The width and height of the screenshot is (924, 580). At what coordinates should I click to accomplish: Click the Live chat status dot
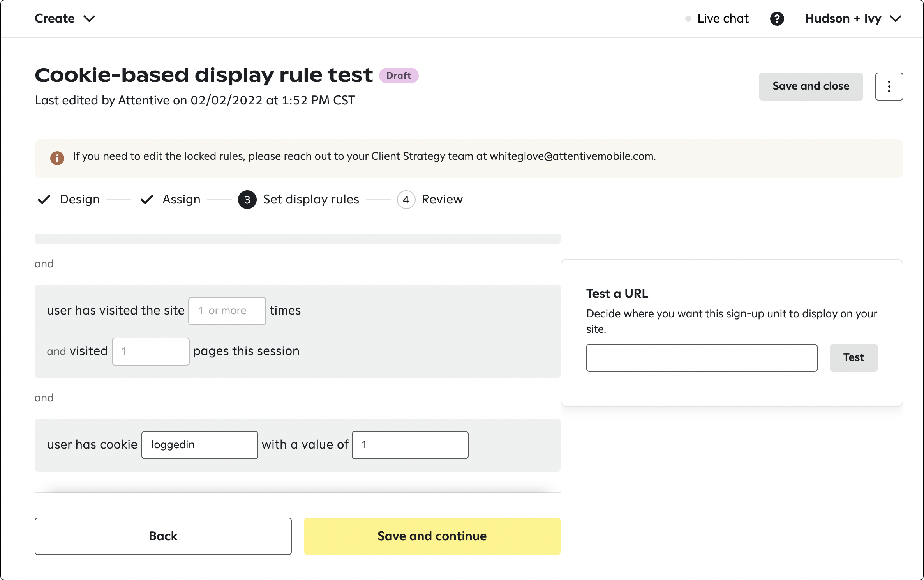click(688, 19)
